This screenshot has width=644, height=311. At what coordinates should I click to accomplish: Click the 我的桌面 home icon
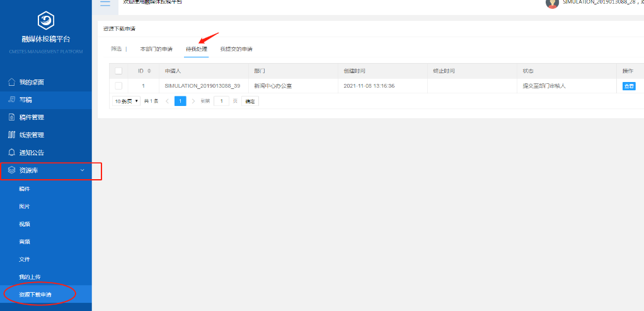[11, 82]
